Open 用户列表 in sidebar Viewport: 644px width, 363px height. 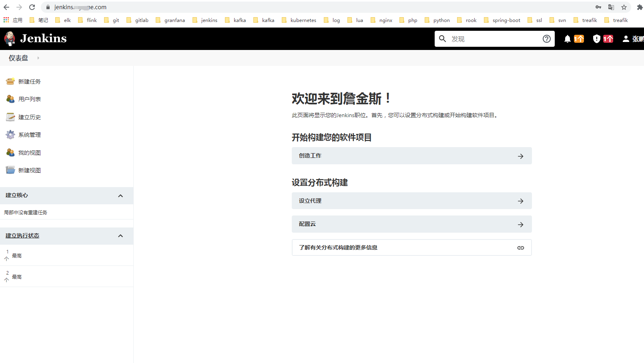tap(30, 99)
